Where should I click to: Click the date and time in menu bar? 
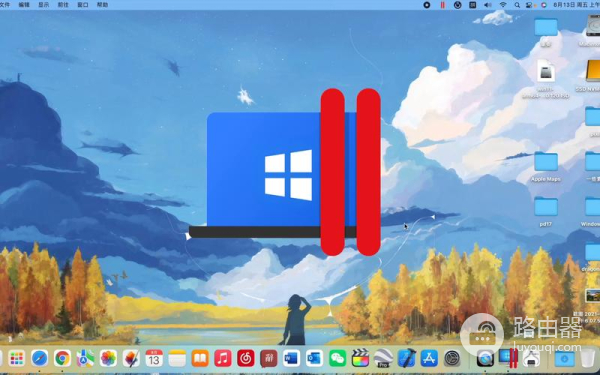click(576, 5)
